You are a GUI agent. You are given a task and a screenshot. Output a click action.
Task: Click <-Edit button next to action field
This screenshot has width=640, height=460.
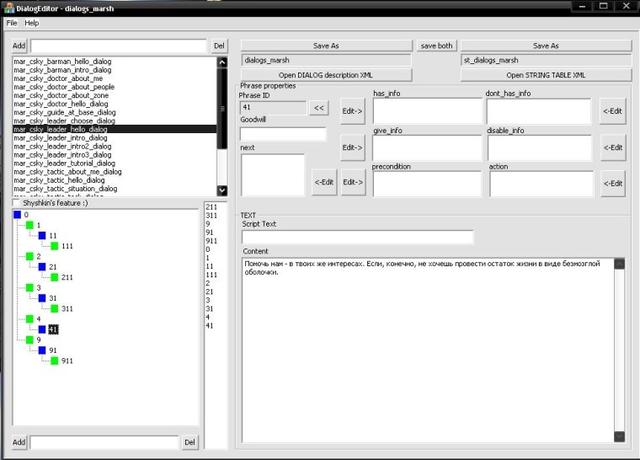[613, 182]
